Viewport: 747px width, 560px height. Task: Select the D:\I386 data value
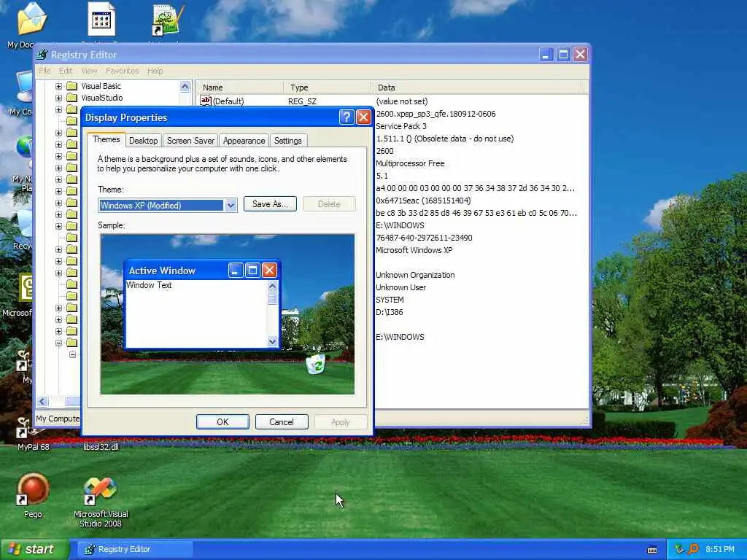pos(390,312)
